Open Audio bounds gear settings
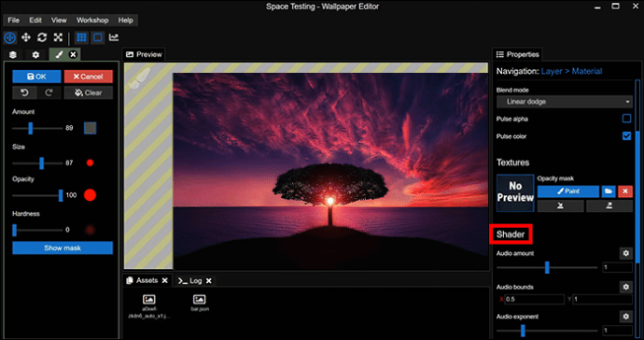This screenshot has height=340, width=644. (625, 287)
